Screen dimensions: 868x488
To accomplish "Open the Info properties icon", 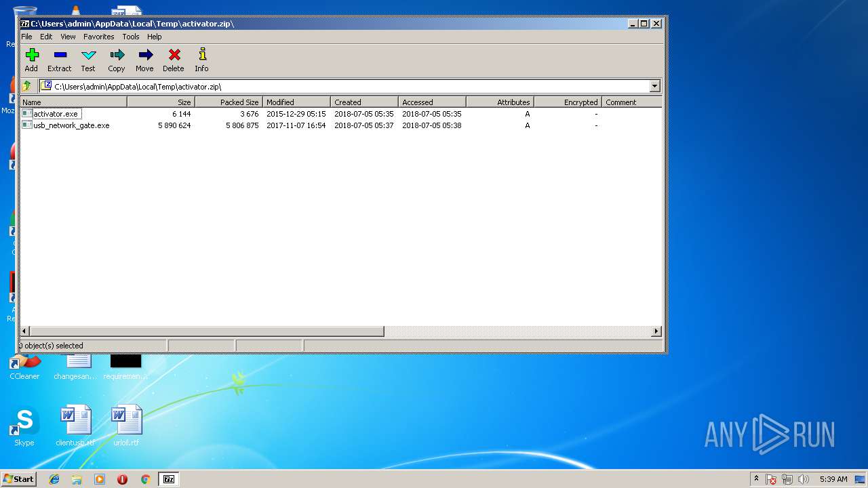I will tap(201, 55).
